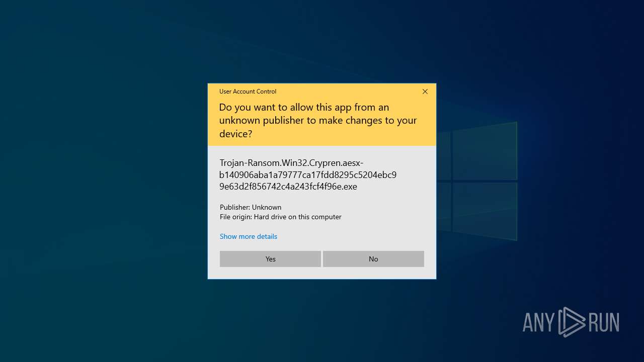Click Yes to allow the app
This screenshot has width=644, height=362.
click(x=270, y=259)
